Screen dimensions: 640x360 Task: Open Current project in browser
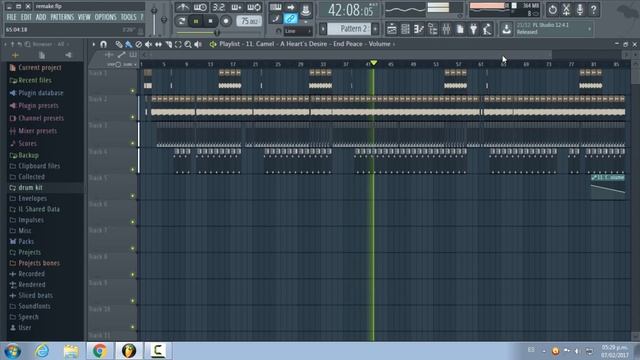pos(40,68)
